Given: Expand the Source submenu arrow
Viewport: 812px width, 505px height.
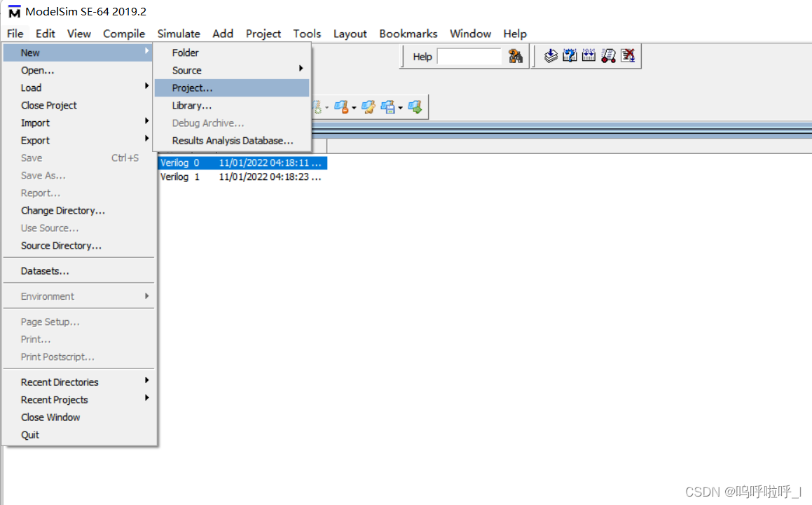Looking at the screenshot, I should click(301, 69).
